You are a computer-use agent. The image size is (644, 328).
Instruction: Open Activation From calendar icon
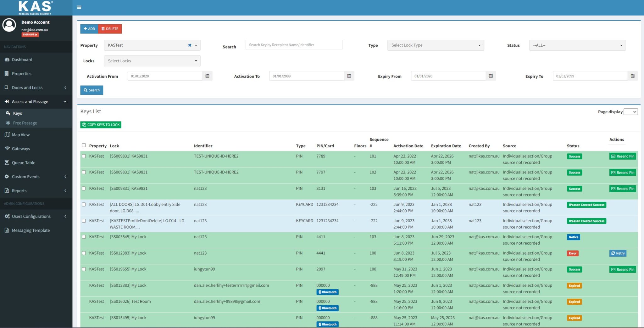pos(207,76)
